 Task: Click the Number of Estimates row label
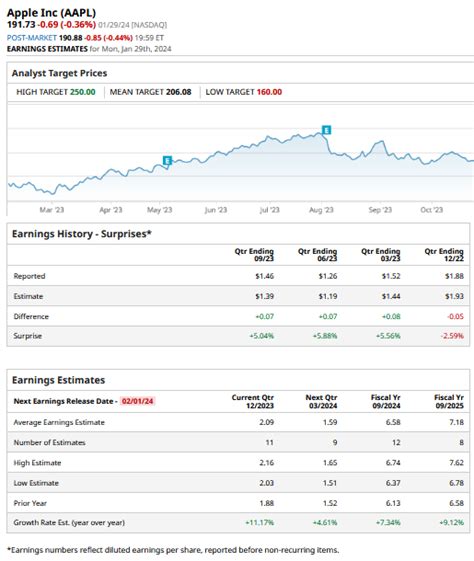(49, 442)
